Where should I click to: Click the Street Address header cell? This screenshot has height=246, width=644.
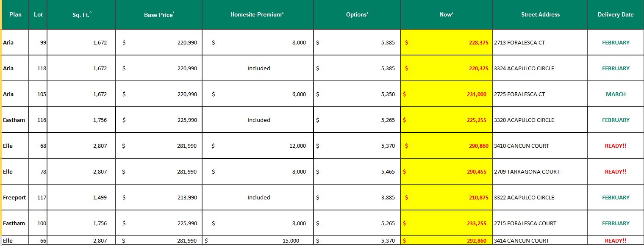click(540, 14)
